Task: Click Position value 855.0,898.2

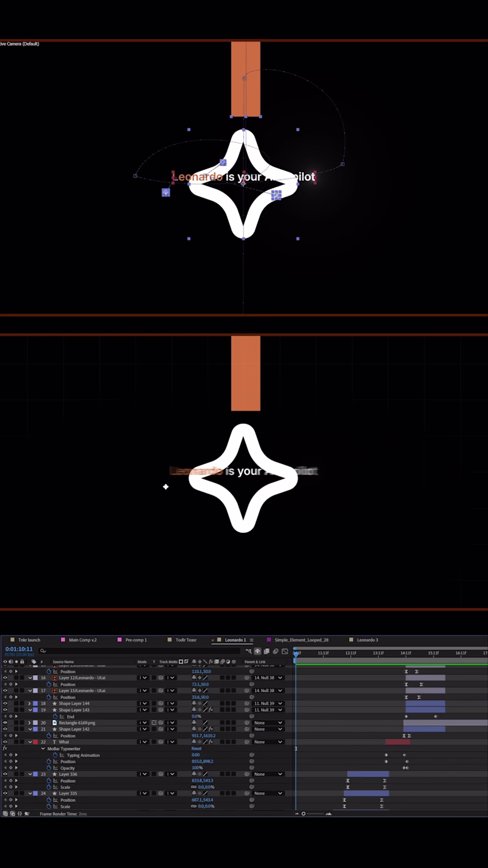Action: [203, 761]
